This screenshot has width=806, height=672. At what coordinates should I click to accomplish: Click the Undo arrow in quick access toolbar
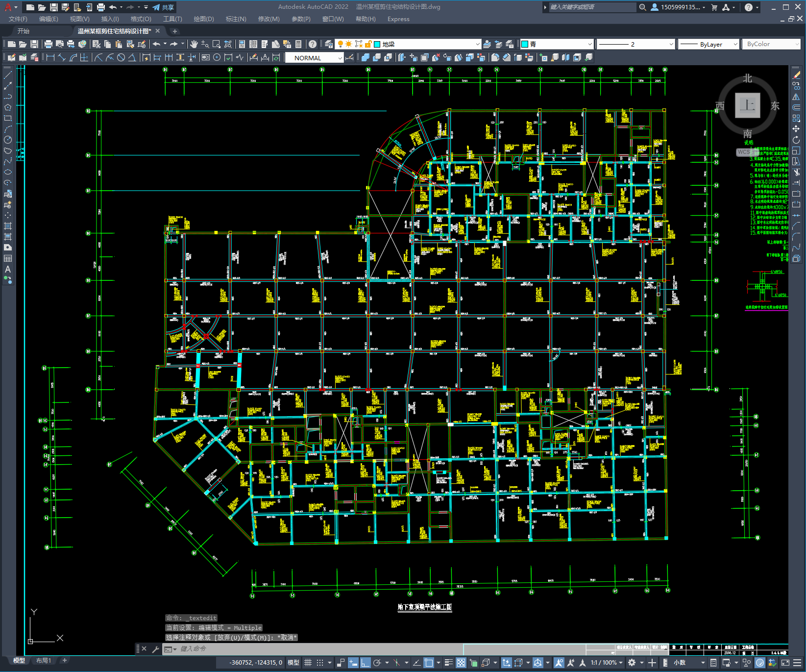[113, 7]
